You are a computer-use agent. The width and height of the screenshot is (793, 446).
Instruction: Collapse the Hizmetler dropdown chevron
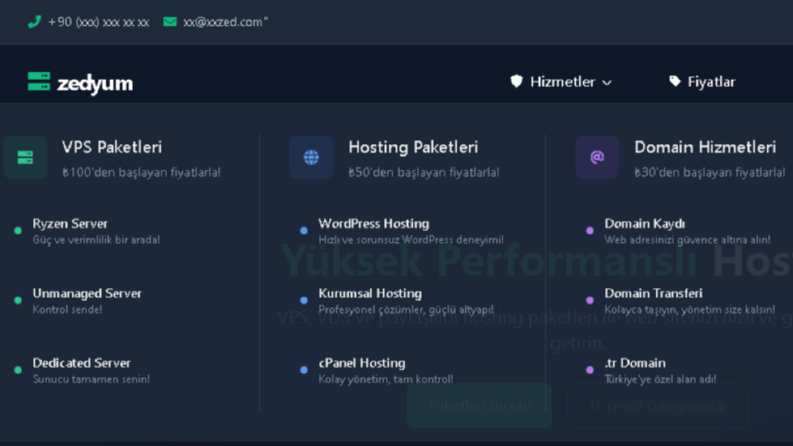[x=607, y=82]
